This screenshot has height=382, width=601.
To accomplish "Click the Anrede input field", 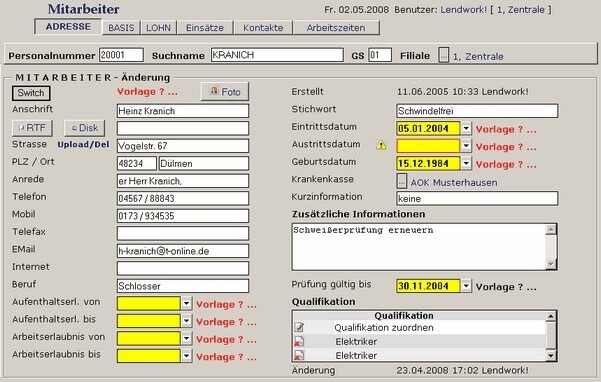I will (x=183, y=181).
